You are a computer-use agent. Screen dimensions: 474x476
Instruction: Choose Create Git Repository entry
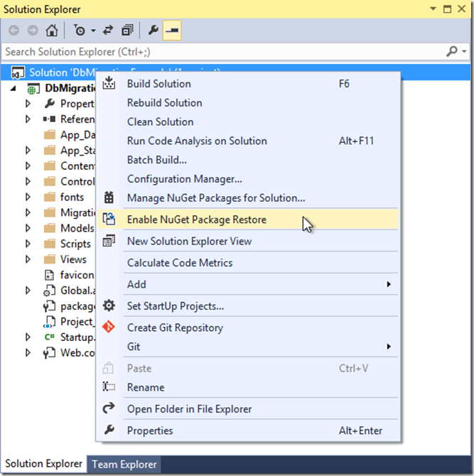point(247,328)
